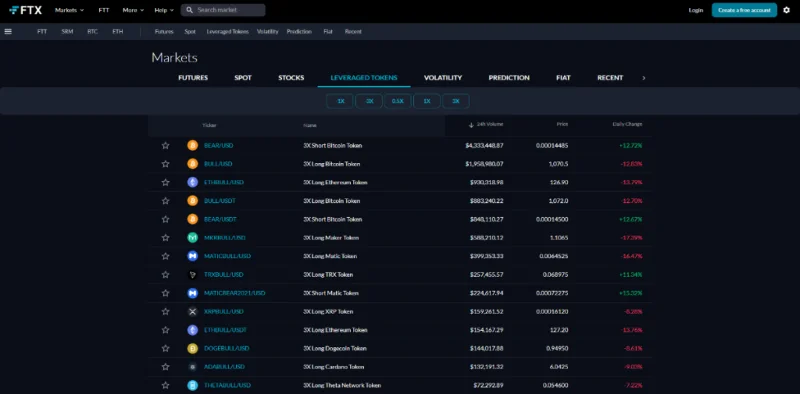Click Create a free account button
Screen dimensions: 800x394
(x=744, y=10)
